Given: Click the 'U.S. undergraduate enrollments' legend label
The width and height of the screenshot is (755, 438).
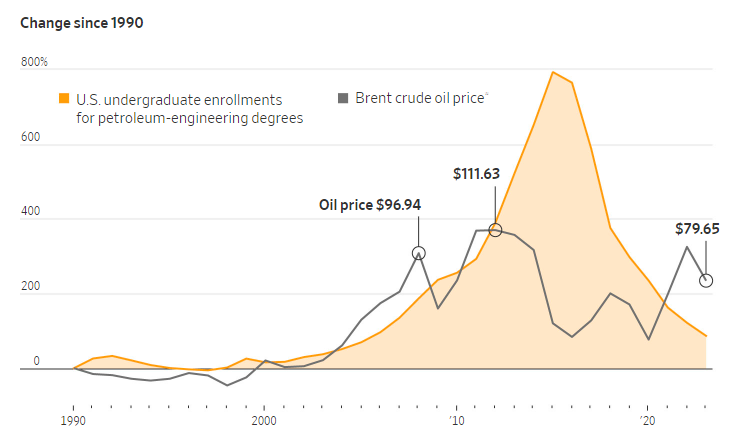Looking at the screenshot, I should [x=179, y=100].
